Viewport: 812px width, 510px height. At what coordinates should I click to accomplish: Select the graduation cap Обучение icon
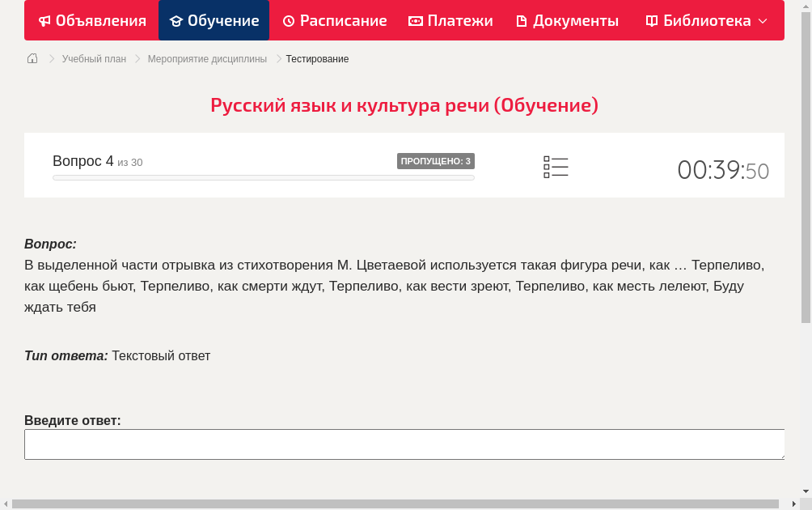click(178, 20)
